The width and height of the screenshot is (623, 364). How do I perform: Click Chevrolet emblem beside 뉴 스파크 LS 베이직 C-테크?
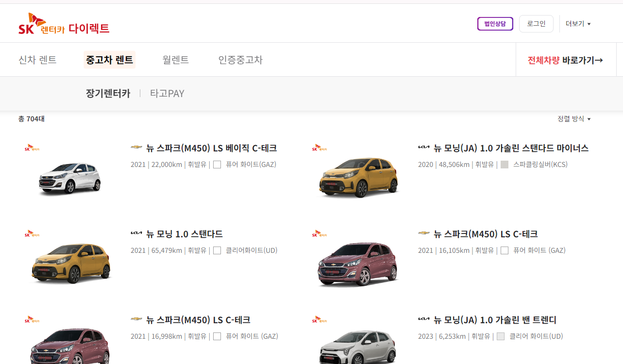136,147
